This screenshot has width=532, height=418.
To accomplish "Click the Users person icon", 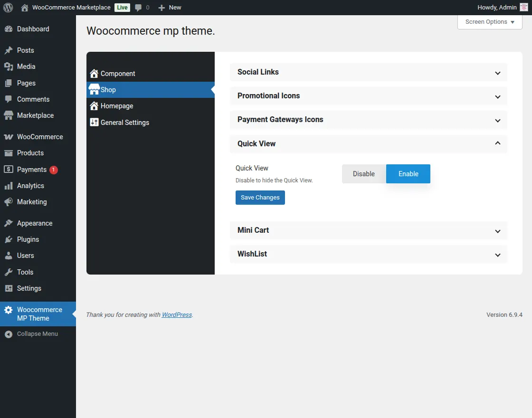I will tap(9, 256).
